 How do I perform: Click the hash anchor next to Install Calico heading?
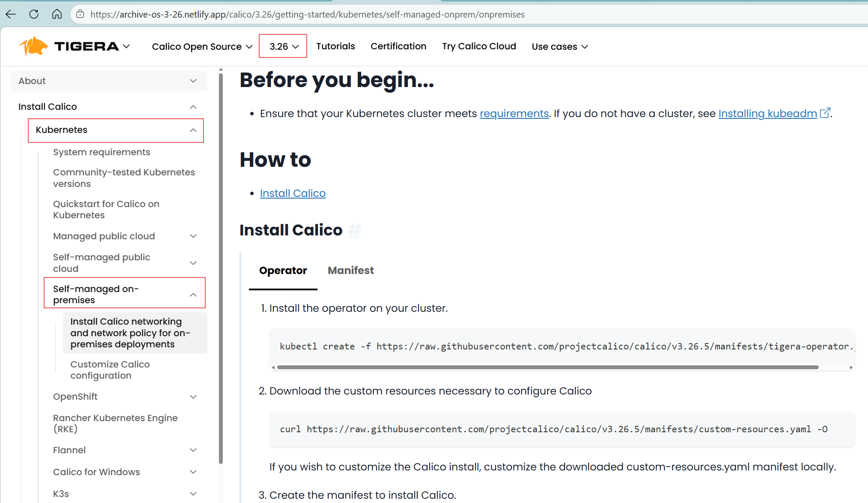coord(355,230)
